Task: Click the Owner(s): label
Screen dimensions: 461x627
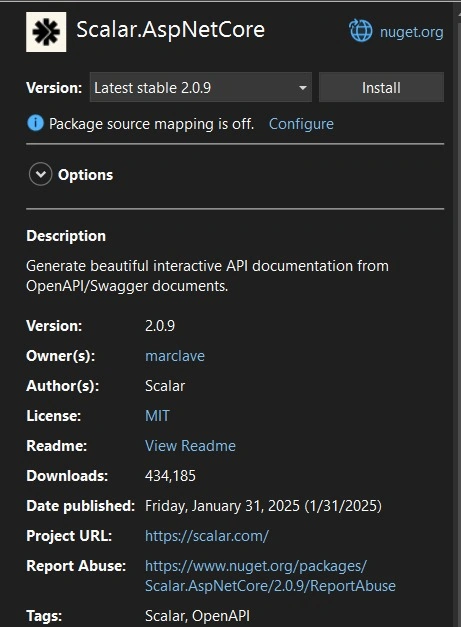Action: point(61,356)
